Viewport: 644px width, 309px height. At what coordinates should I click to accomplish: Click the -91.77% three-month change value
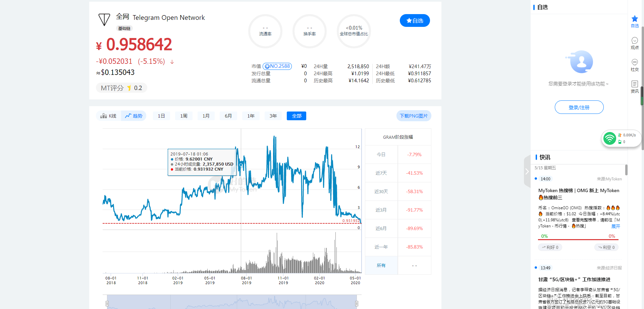(x=414, y=210)
